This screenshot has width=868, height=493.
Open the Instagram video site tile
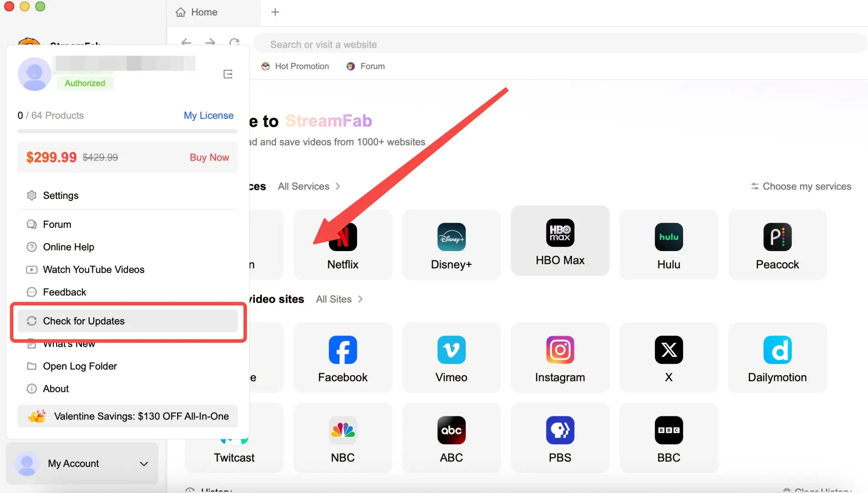coord(560,357)
